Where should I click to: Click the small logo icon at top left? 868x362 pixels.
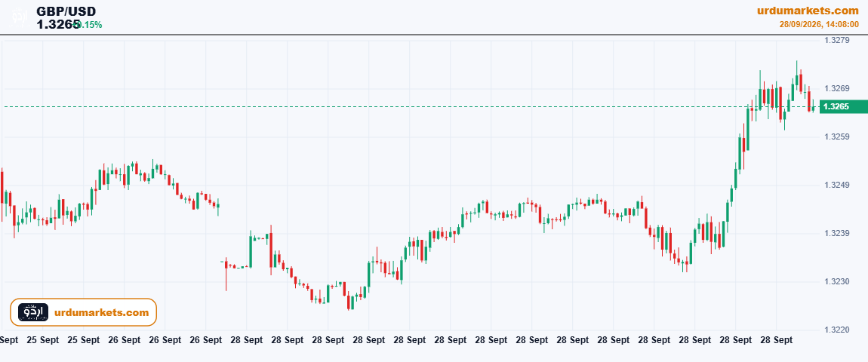pyautogui.click(x=19, y=16)
